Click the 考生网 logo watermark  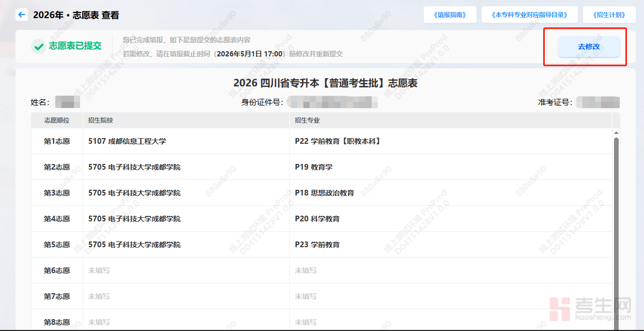(x=590, y=309)
